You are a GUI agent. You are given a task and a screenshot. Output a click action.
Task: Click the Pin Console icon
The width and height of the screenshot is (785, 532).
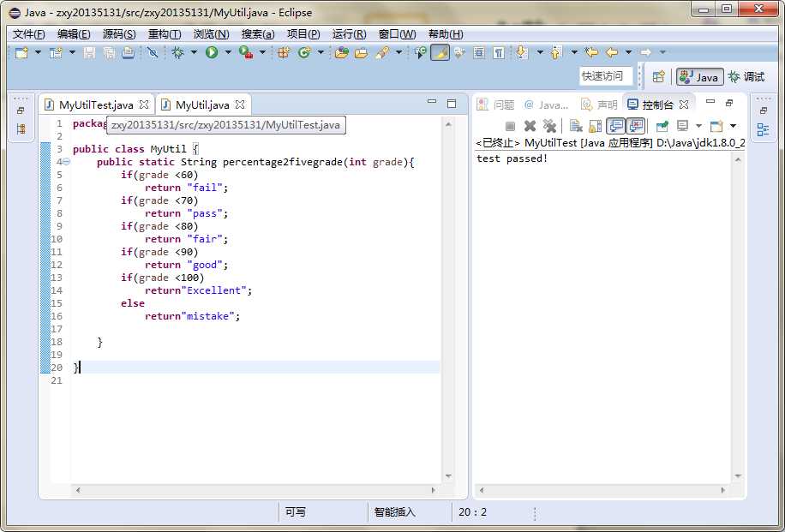click(662, 126)
